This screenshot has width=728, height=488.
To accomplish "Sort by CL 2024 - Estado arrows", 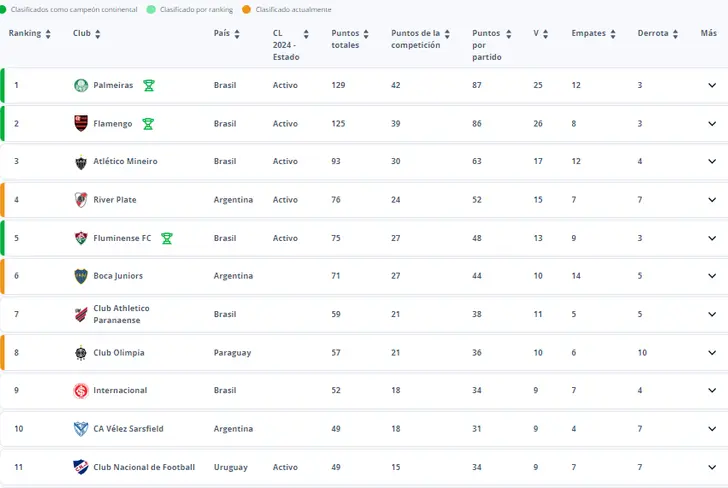I will (306, 33).
